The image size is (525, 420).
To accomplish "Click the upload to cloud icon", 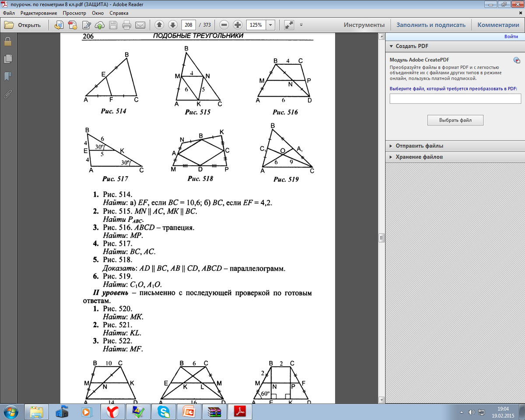I will point(99,25).
